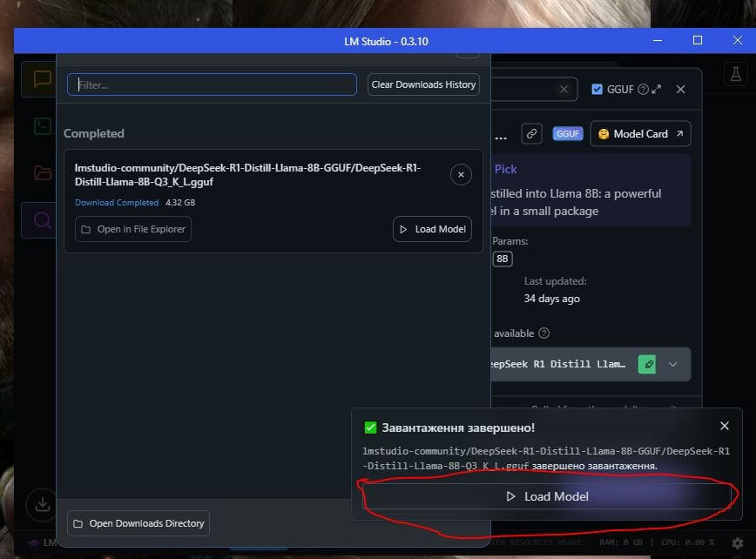Open the settings gear in the status bar

click(x=737, y=543)
